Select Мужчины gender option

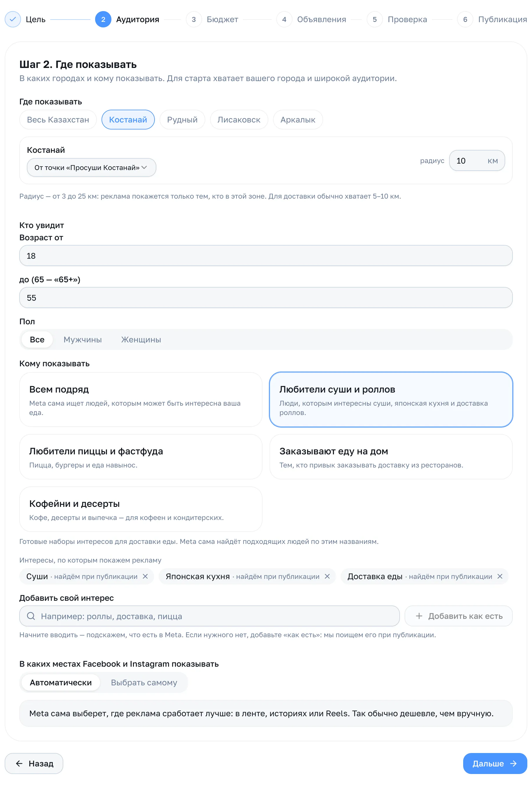pyautogui.click(x=83, y=339)
